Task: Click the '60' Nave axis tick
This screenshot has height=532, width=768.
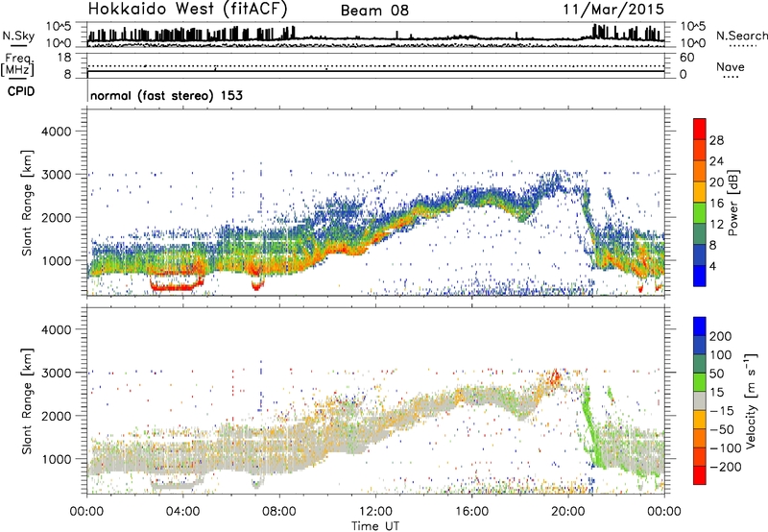Action: (686, 58)
